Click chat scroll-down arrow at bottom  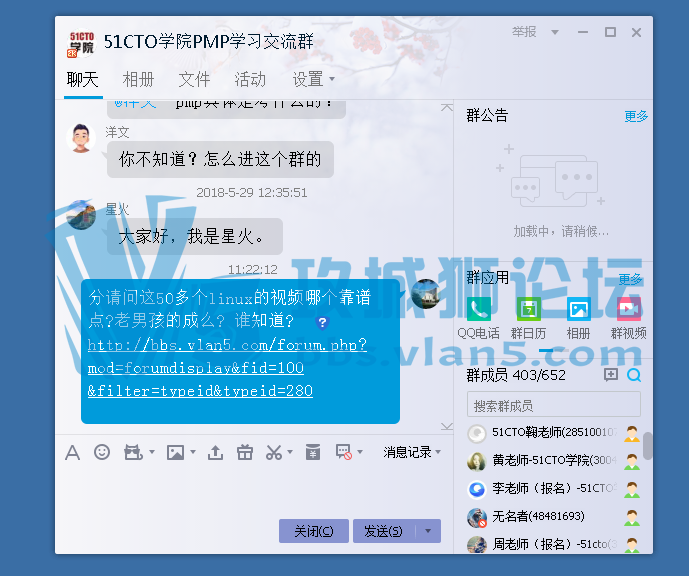tap(447, 426)
